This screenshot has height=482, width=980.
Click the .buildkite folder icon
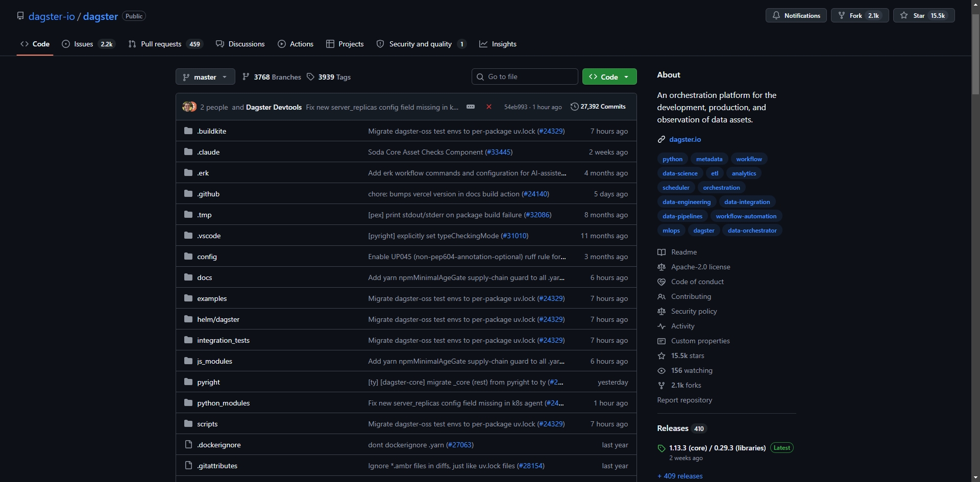point(188,131)
